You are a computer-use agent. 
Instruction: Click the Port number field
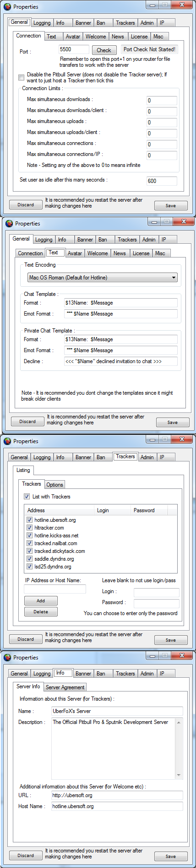tap(74, 49)
